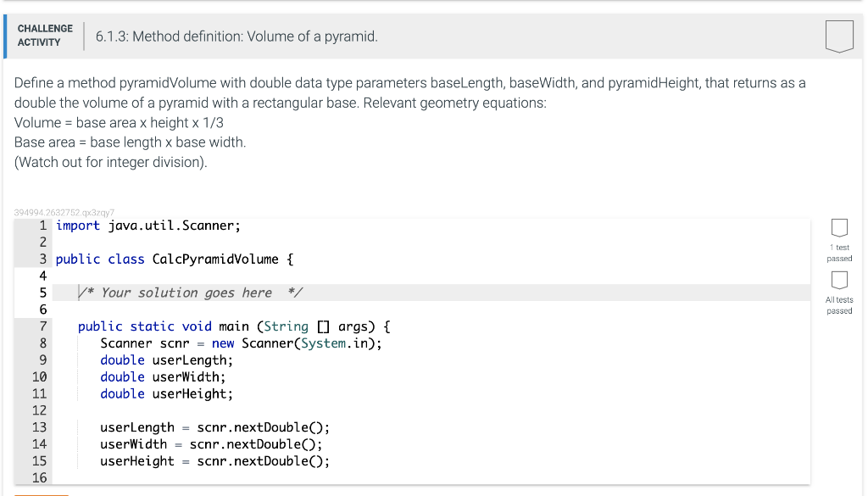868x496 pixels.
Task: Click the 'Base area = base length x base width.' text
Action: [x=130, y=142]
